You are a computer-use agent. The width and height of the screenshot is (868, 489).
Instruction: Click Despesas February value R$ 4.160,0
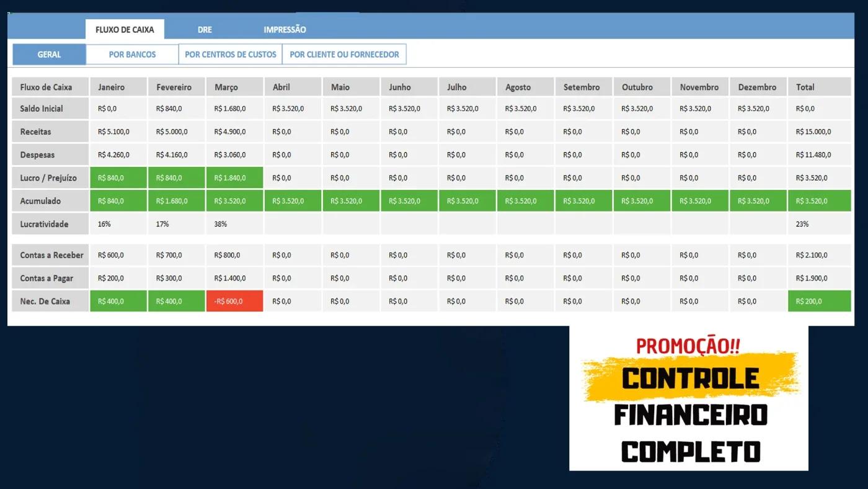click(177, 155)
